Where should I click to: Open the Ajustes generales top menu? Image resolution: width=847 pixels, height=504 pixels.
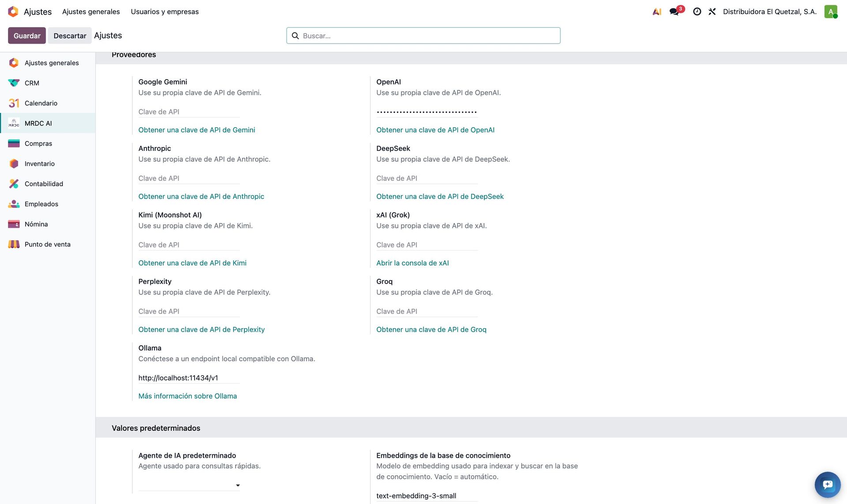(x=91, y=11)
